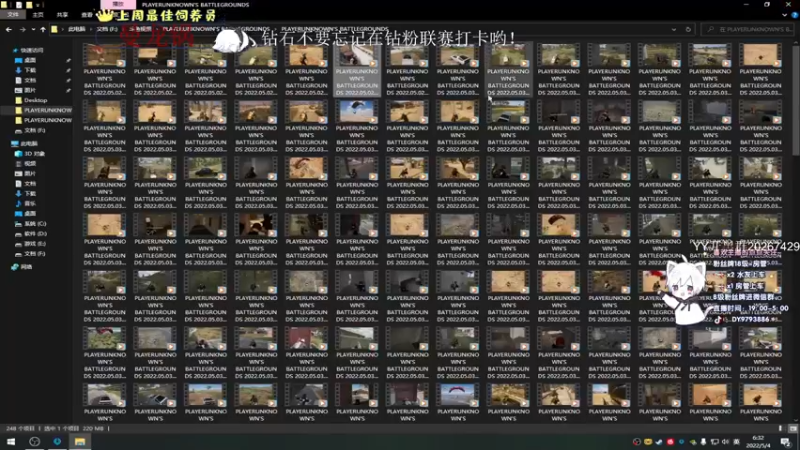
Task: Click the 248 个项目 status bar text
Action: (x=20, y=429)
